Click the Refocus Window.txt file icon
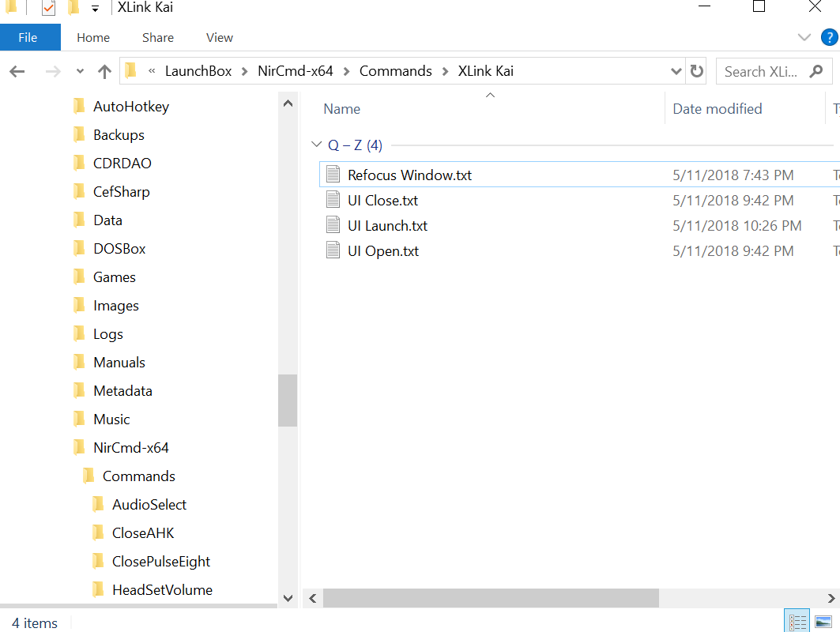This screenshot has height=632, width=840. coord(333,174)
